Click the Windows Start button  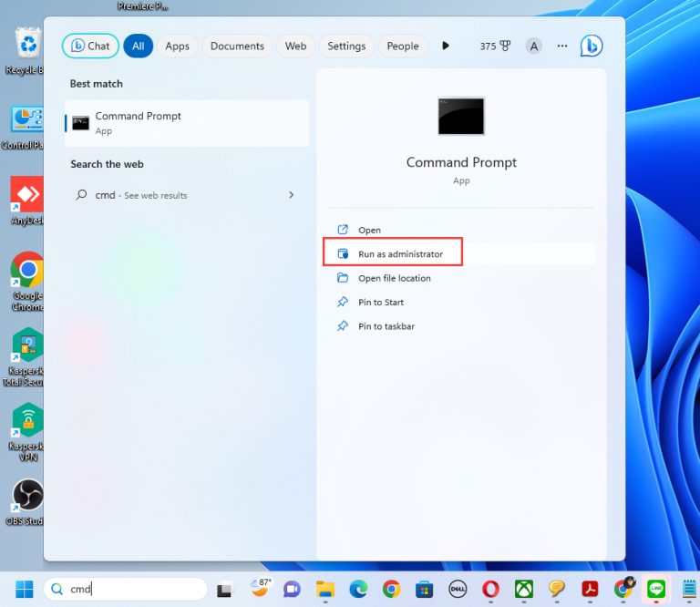[24, 589]
